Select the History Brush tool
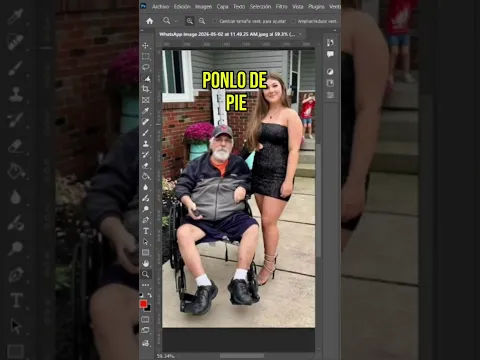 point(146,155)
